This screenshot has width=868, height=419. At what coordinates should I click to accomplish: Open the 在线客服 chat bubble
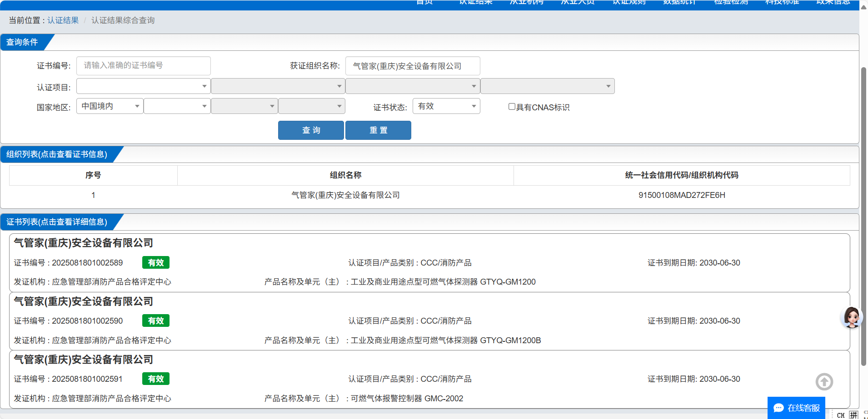click(x=796, y=408)
